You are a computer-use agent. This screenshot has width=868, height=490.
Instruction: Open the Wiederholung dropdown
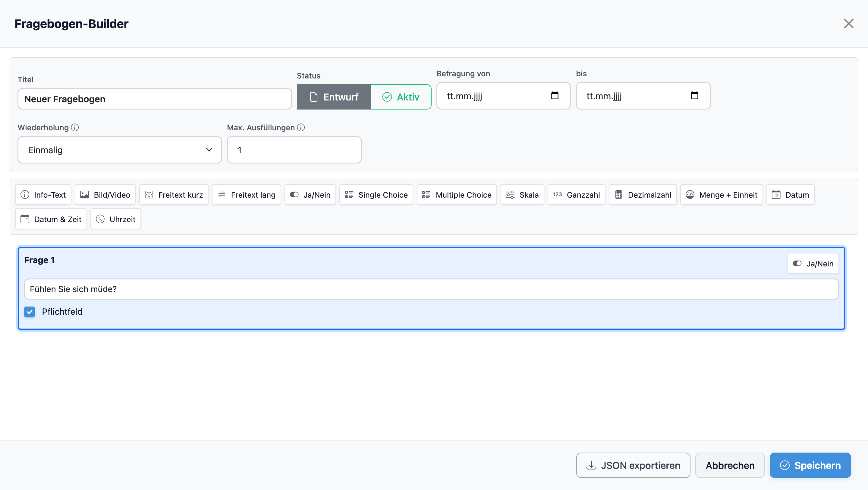120,150
